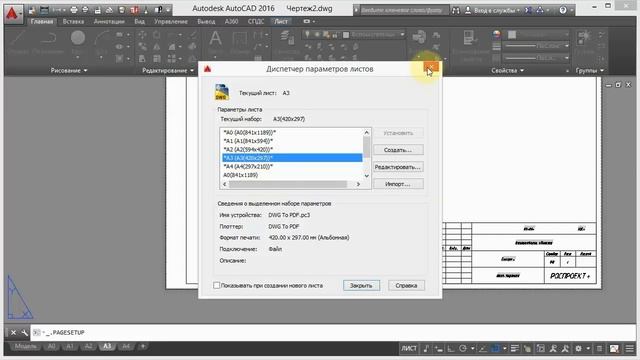Select '*A4 (A4(297x210))*' in the list

[x=292, y=167]
